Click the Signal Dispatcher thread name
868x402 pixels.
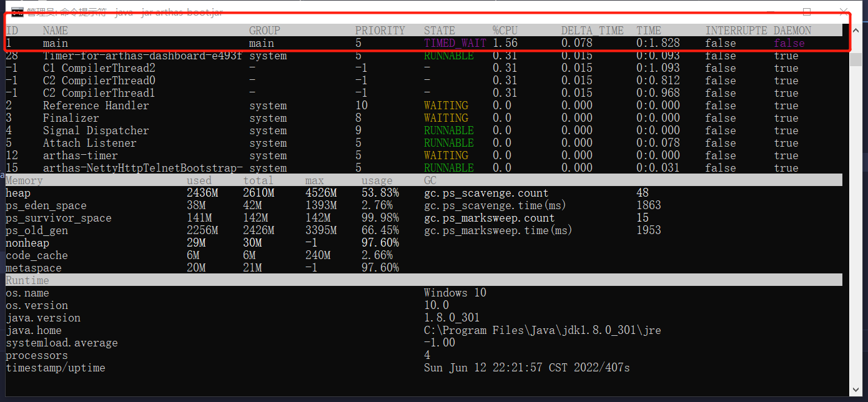click(96, 130)
